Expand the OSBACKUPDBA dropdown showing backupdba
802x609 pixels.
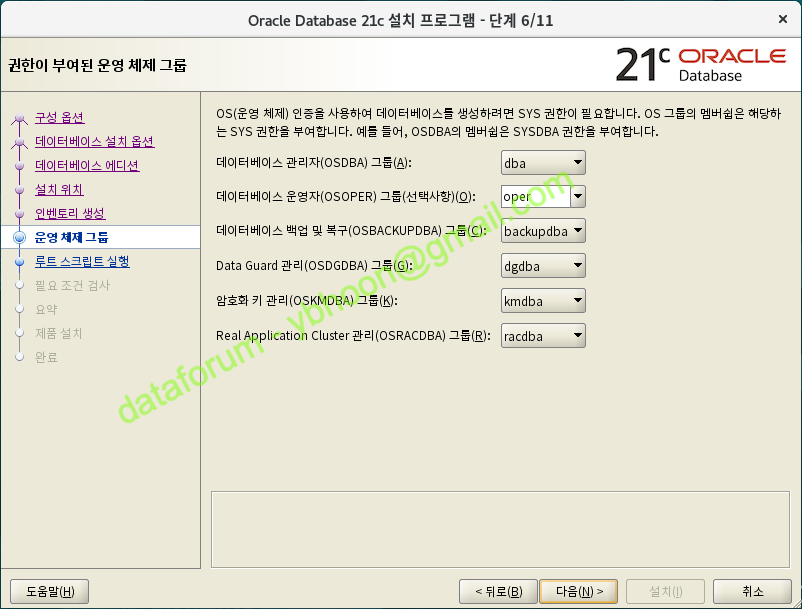pos(543,232)
